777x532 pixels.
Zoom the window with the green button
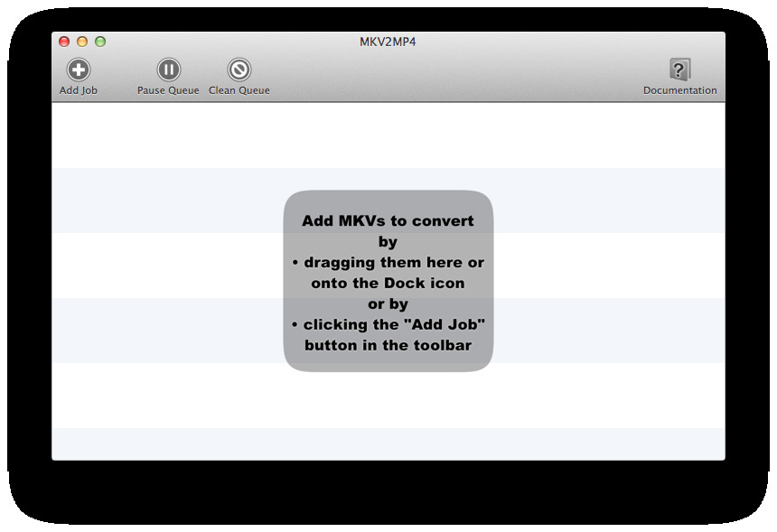point(100,42)
